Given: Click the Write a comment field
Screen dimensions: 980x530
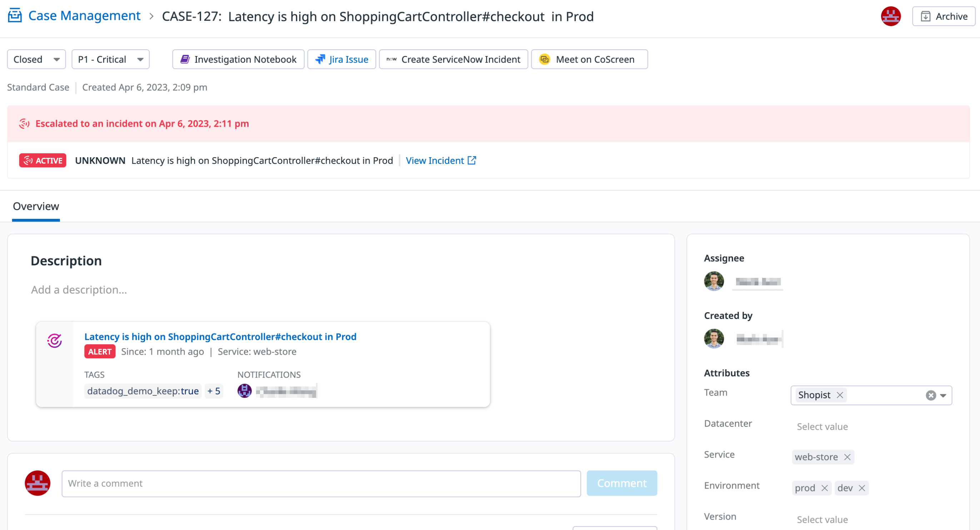Looking at the screenshot, I should 321,483.
